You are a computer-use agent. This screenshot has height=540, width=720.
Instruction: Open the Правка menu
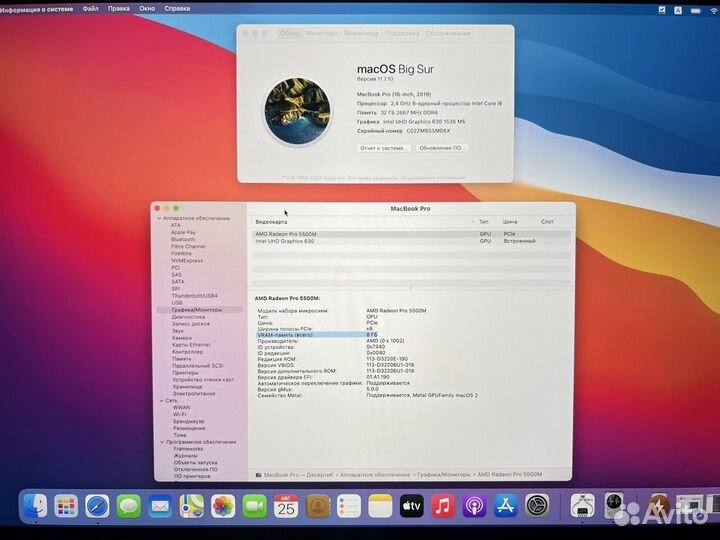(x=118, y=9)
